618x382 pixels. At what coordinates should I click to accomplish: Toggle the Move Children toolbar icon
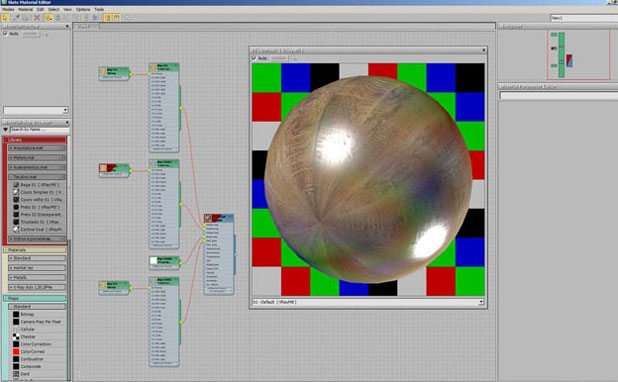(x=48, y=17)
